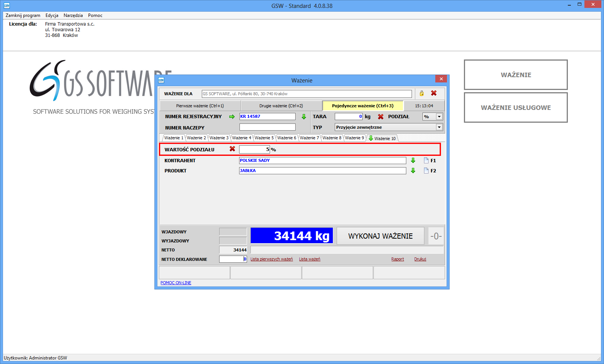Click green right arrow next to Numer rejestracyjny

point(232,117)
